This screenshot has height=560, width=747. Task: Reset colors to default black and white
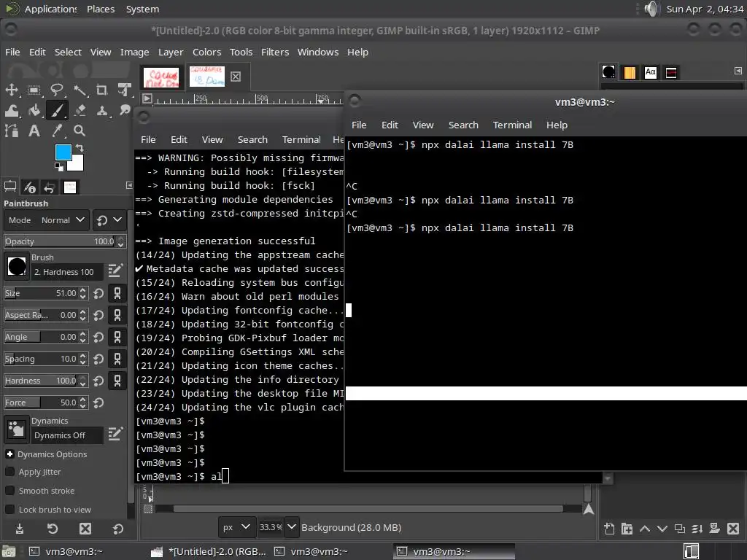pyautogui.click(x=58, y=167)
